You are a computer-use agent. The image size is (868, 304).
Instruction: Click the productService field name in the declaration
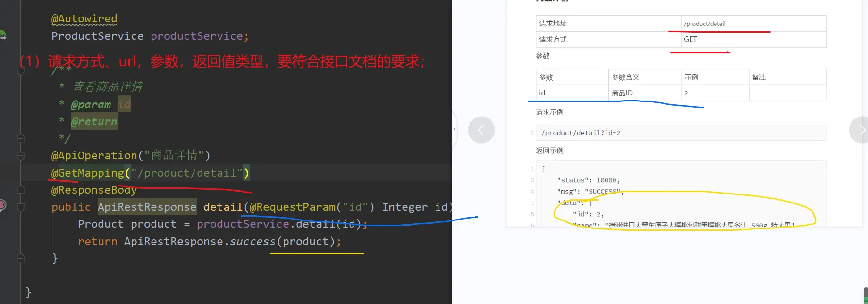pyautogui.click(x=196, y=36)
